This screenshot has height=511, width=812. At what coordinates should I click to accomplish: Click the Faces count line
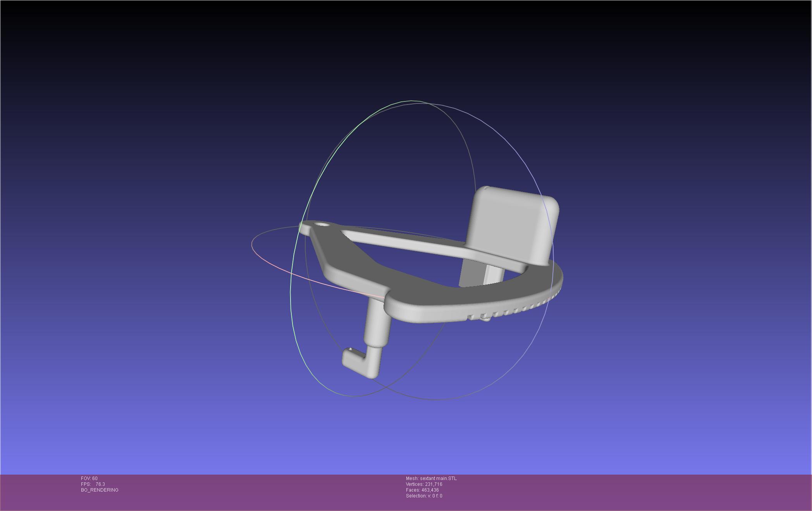(422, 490)
